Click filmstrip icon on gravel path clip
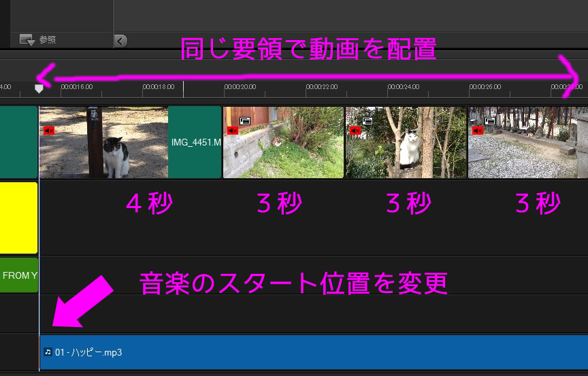588x376 pixels. (x=490, y=121)
